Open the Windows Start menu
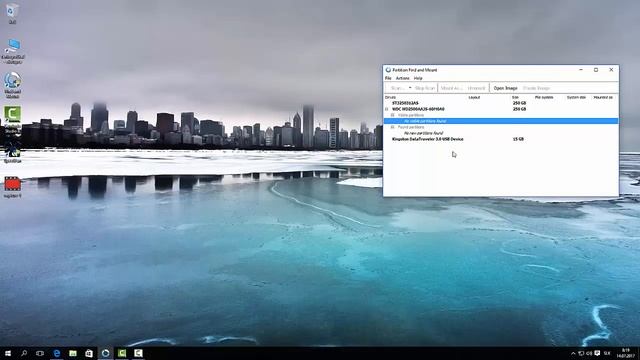The height and width of the screenshot is (360, 640). click(8, 353)
